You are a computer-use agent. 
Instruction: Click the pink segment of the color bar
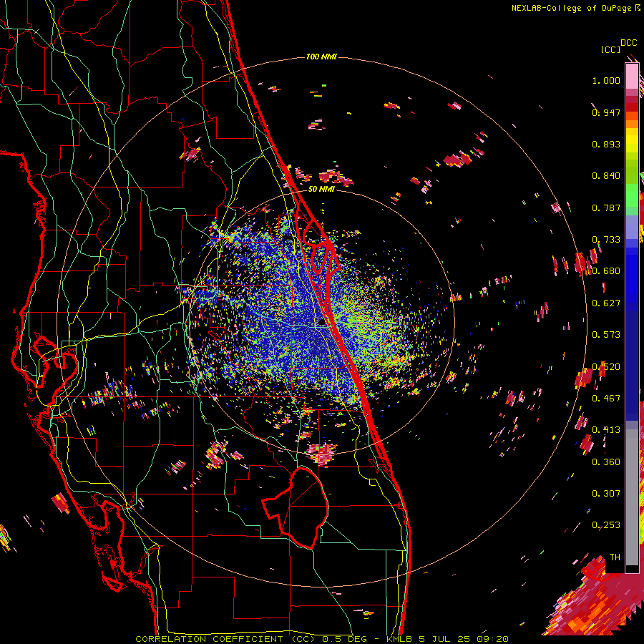(x=632, y=76)
